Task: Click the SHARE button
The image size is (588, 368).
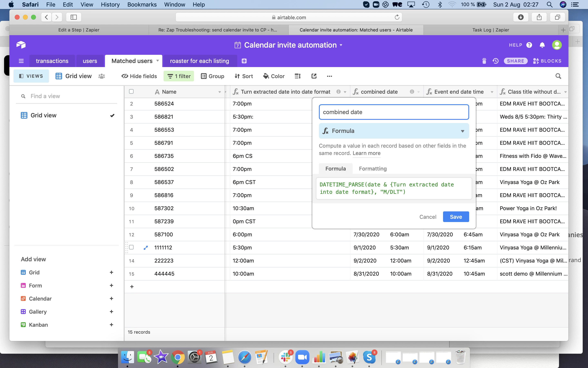Action: 516,61
